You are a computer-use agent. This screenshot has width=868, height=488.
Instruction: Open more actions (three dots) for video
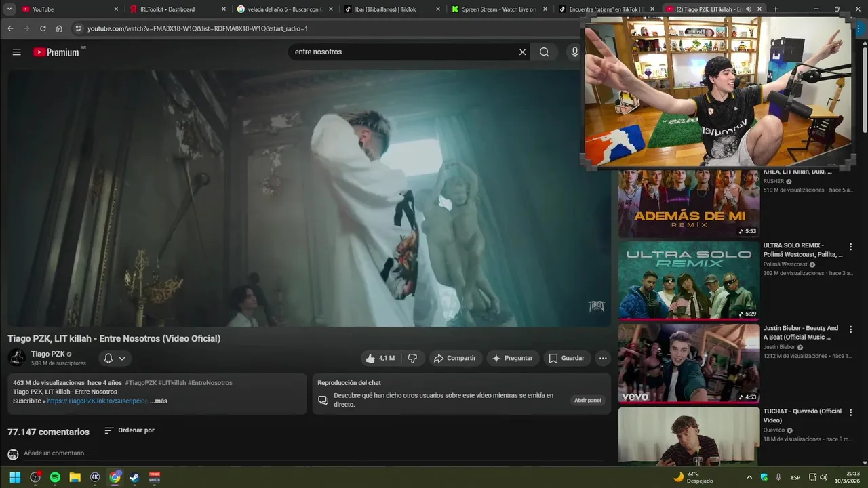click(x=602, y=358)
